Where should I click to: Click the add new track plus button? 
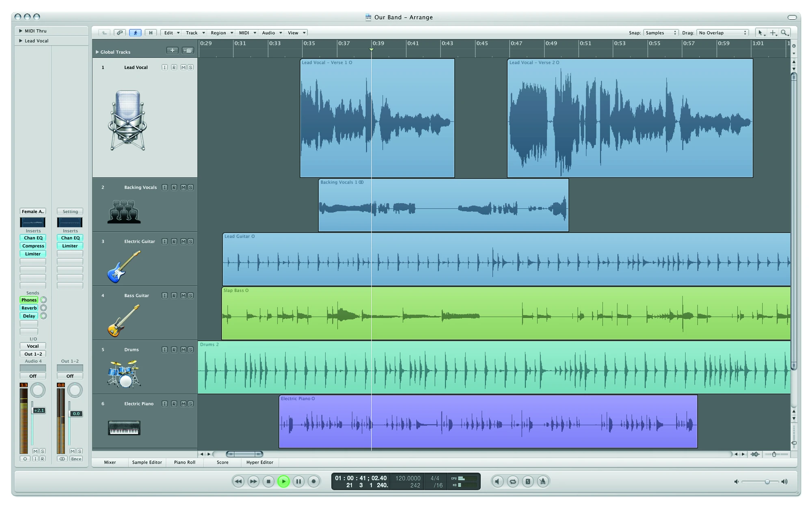click(x=172, y=50)
